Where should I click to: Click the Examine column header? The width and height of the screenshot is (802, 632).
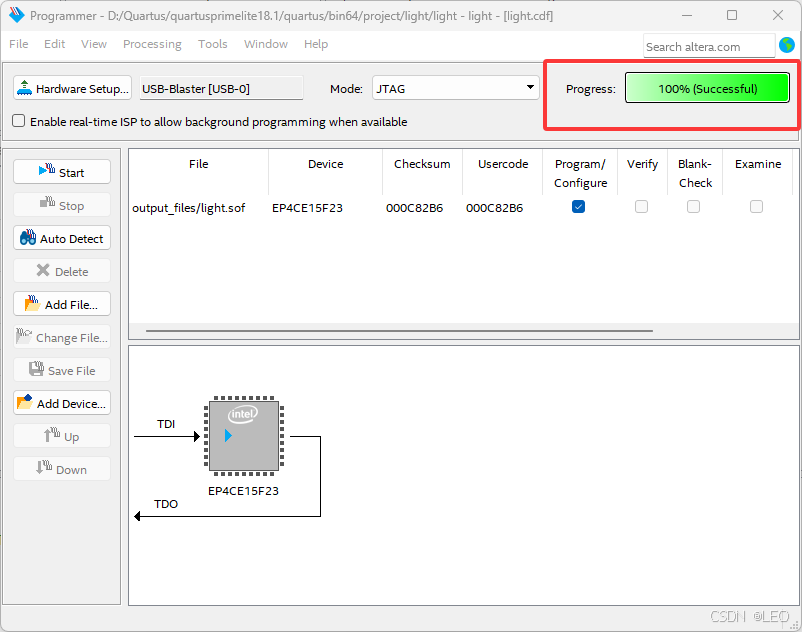coord(758,172)
